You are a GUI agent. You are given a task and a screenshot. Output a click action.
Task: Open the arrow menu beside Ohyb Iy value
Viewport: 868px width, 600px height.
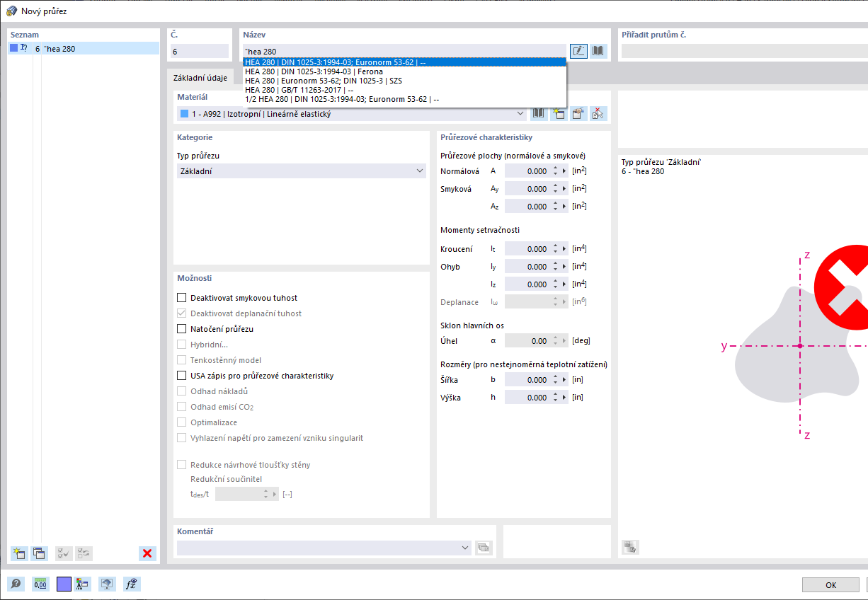pyautogui.click(x=564, y=267)
